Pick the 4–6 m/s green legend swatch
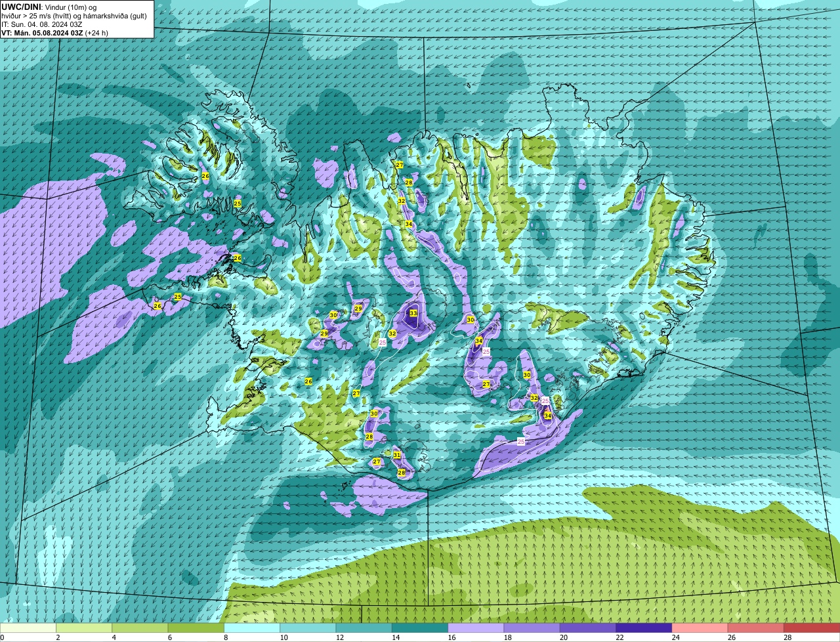This screenshot has height=642, width=840. (140, 628)
